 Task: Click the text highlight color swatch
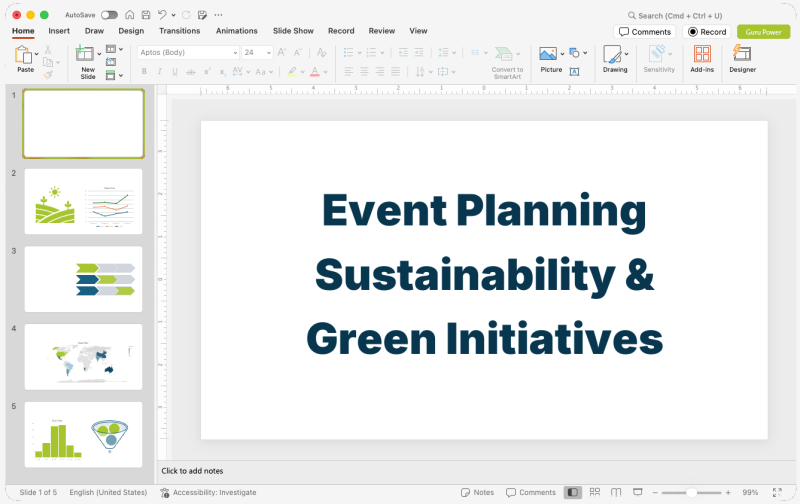pyautogui.click(x=292, y=72)
